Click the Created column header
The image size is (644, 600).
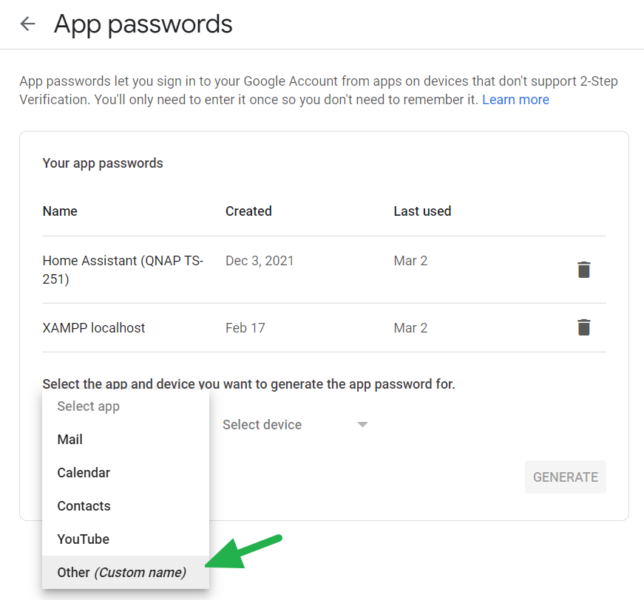[249, 211]
